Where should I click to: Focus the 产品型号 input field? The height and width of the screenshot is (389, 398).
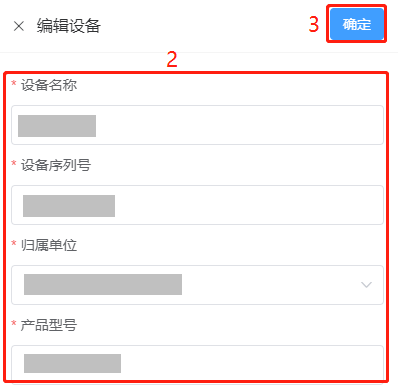coord(197,364)
